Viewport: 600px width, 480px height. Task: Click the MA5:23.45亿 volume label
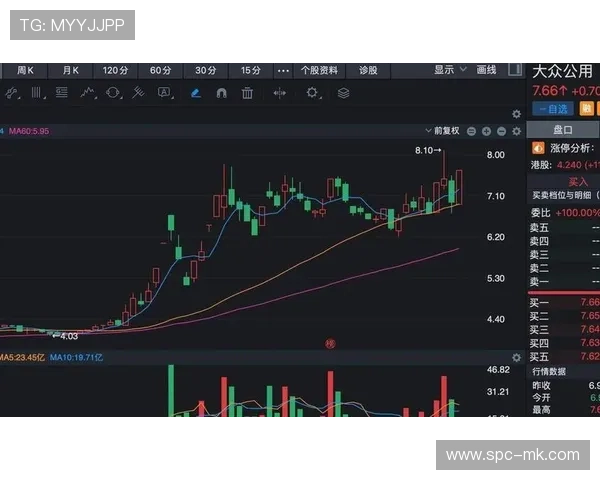22,358
